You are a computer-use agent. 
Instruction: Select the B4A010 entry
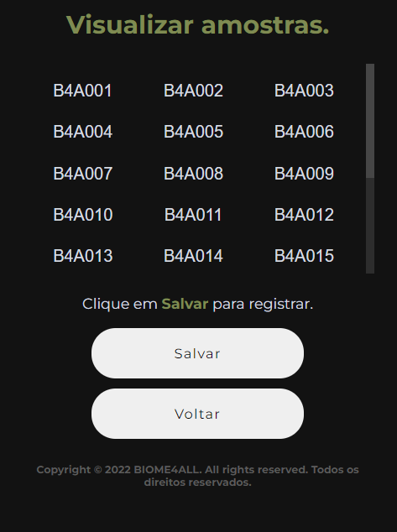83,215
